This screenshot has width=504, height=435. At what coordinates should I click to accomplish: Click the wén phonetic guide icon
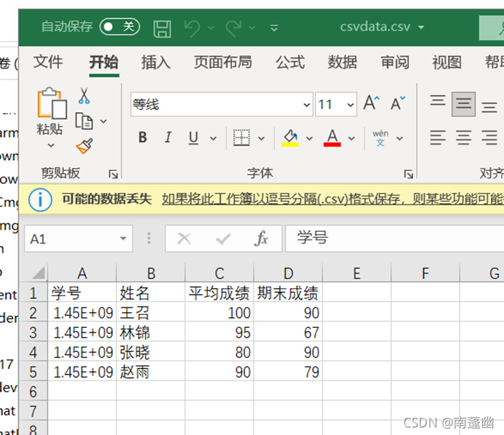(x=380, y=138)
